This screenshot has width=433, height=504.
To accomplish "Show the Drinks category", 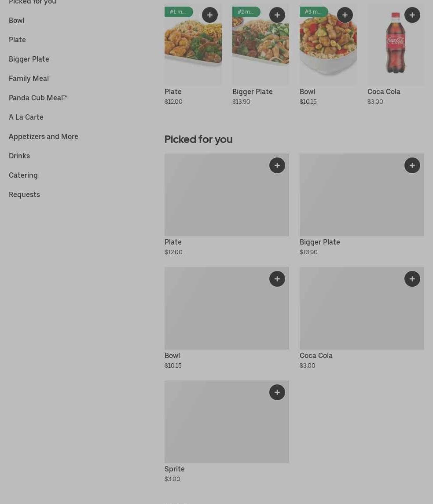I will (x=19, y=156).
